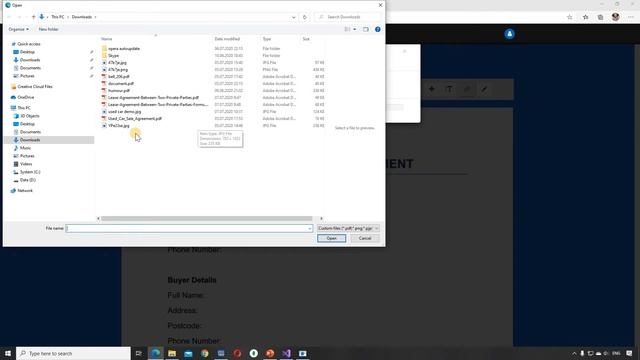Open the Help button in Open dialog
640x360 pixels.
[378, 29]
